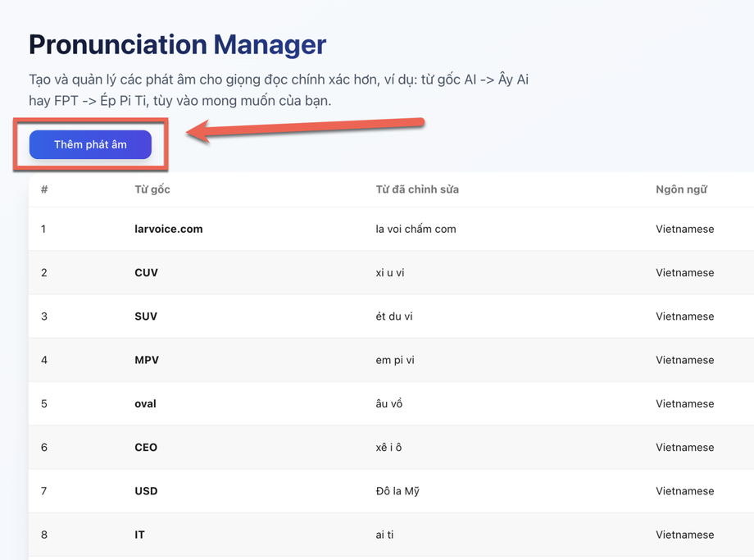Click the corrected text "Đô la Mỹ"

click(x=397, y=491)
